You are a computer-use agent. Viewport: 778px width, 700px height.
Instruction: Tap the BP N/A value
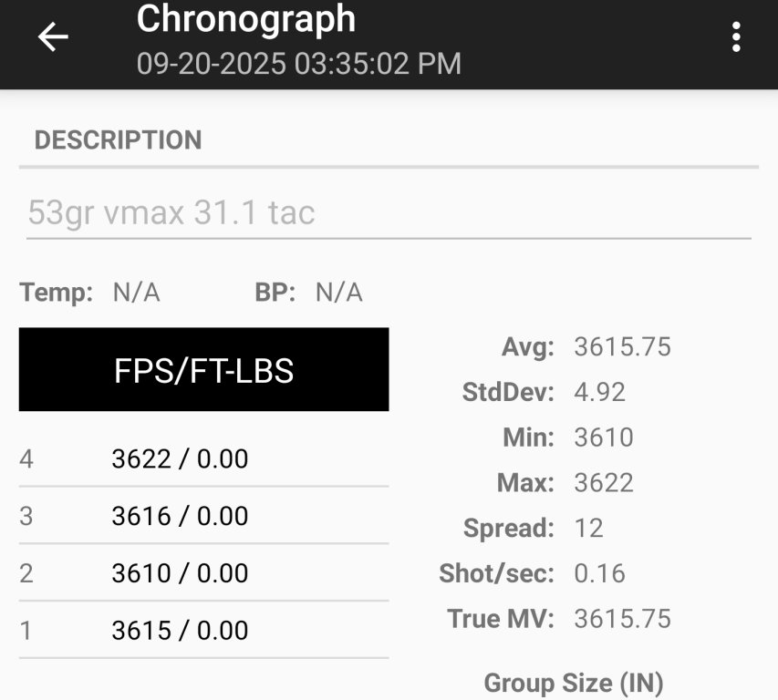click(338, 293)
